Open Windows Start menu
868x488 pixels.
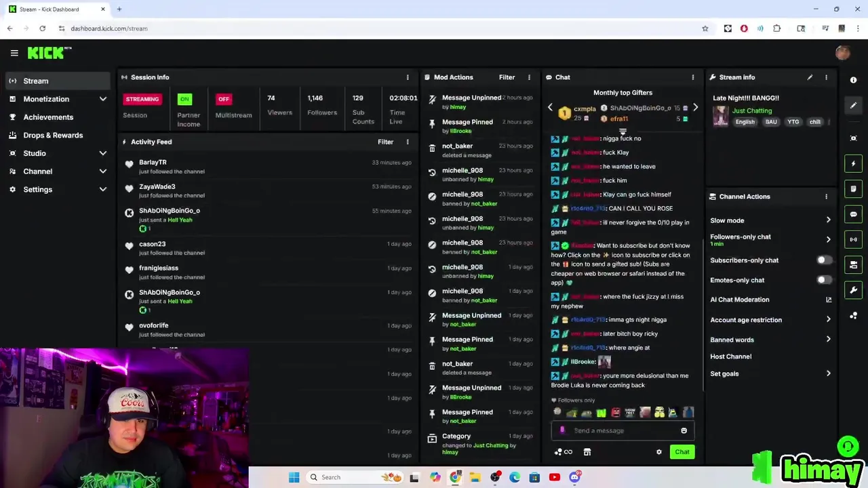294,477
